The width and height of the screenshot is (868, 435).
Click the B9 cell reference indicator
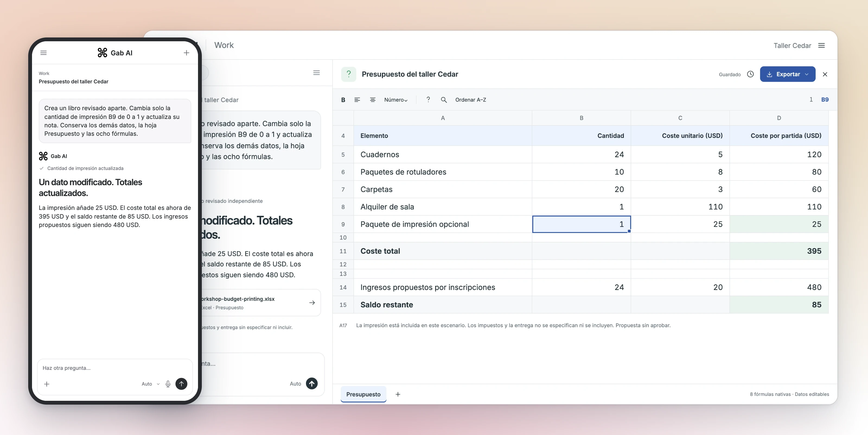point(825,99)
